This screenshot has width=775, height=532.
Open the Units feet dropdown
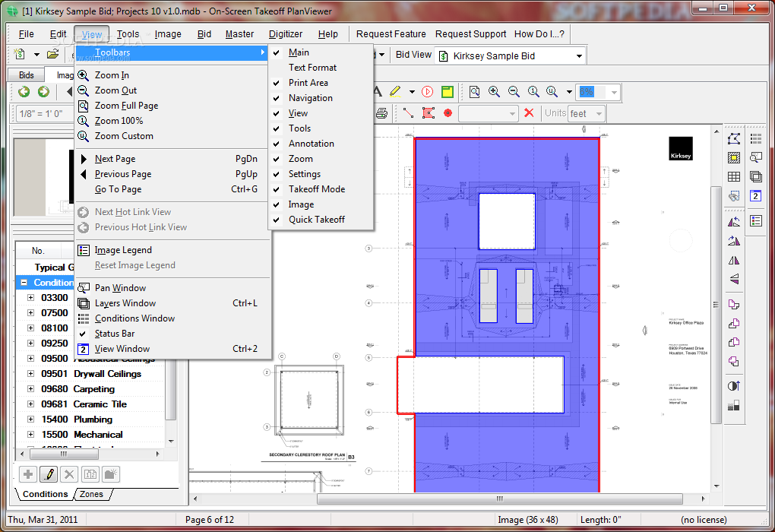pos(599,114)
